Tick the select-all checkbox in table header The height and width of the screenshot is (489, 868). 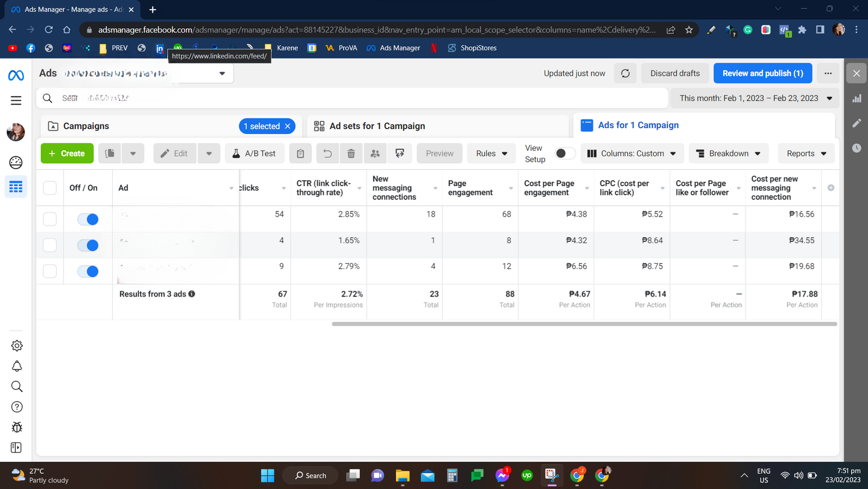50,188
